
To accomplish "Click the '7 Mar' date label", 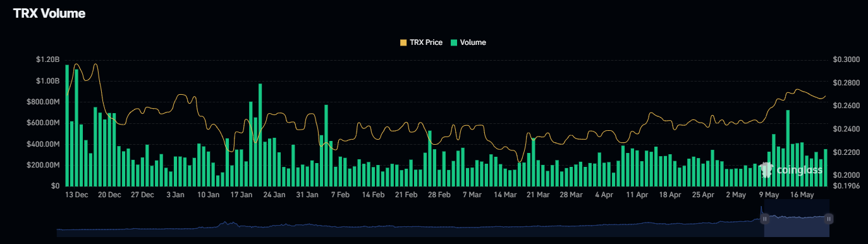I will point(472,195).
